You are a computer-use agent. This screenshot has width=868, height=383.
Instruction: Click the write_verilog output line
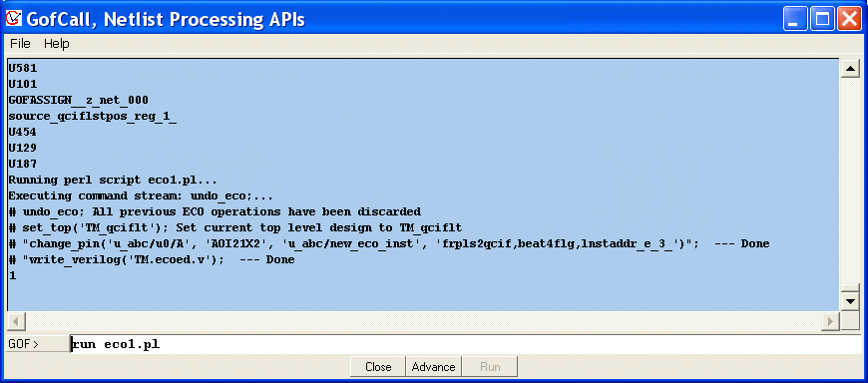pyautogui.click(x=152, y=260)
